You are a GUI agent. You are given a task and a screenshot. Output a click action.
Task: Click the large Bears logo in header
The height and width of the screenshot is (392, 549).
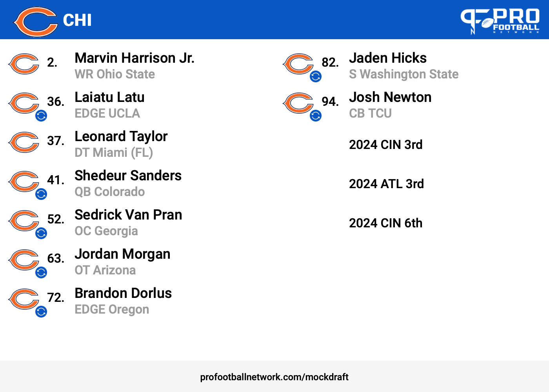pos(35,22)
